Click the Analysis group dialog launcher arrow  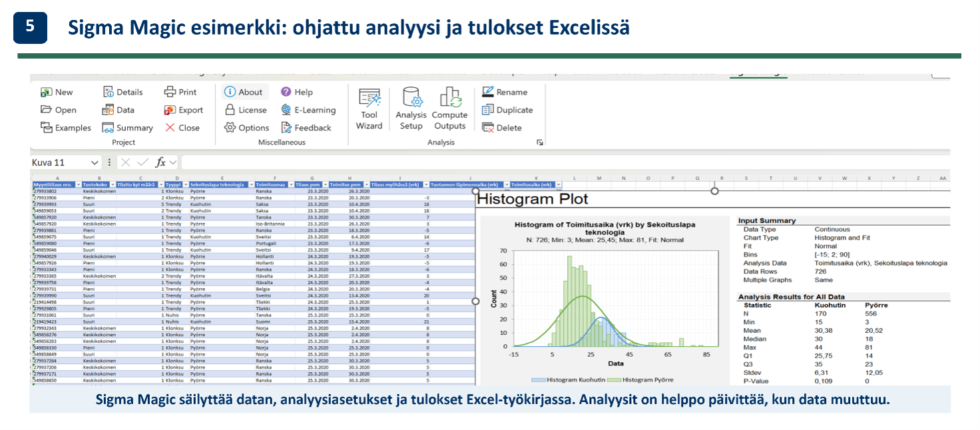(540, 142)
